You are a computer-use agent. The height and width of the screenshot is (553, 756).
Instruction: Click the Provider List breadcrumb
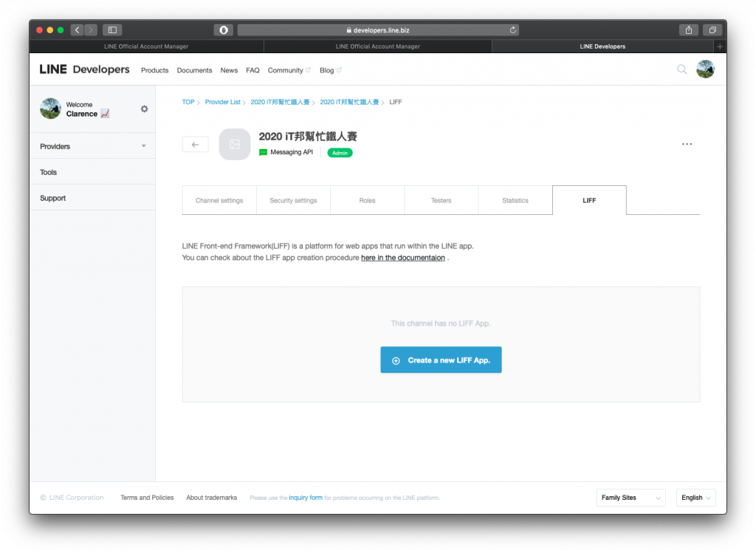pyautogui.click(x=222, y=102)
